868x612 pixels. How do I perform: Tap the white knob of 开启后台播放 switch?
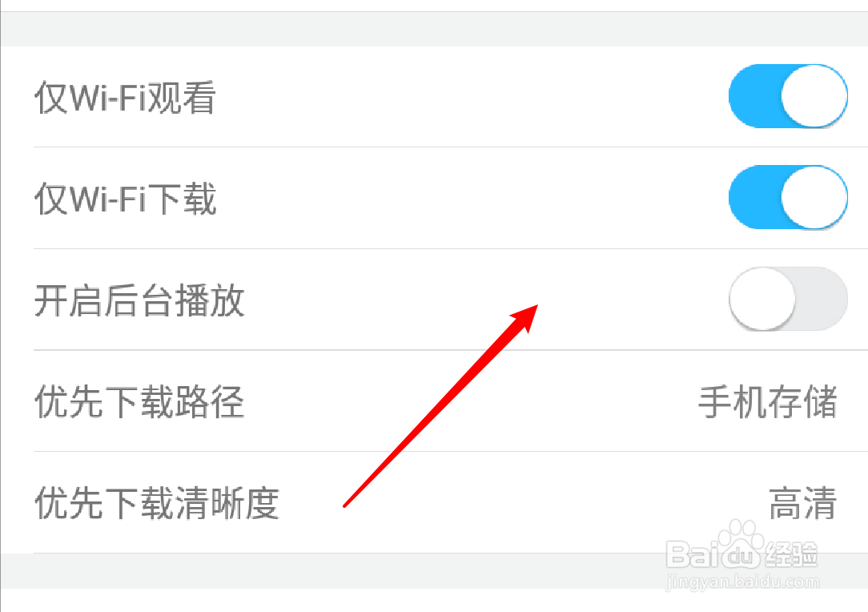[x=762, y=299]
